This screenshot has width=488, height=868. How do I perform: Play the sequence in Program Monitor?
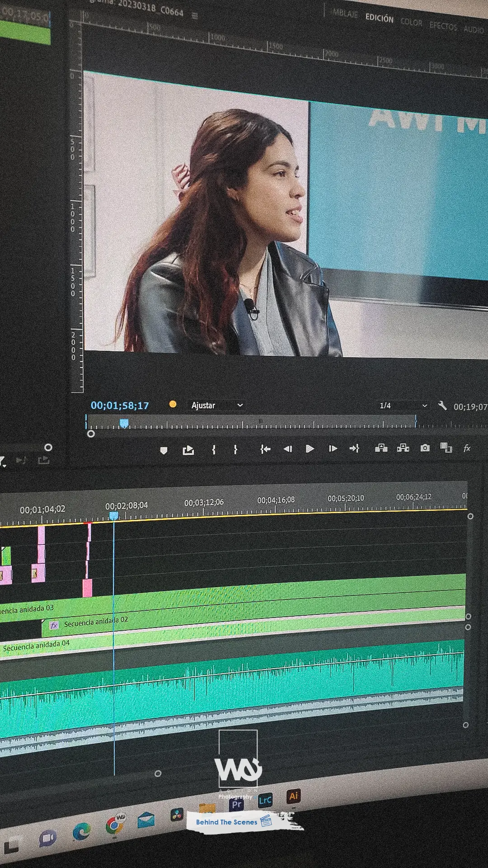[x=310, y=448]
